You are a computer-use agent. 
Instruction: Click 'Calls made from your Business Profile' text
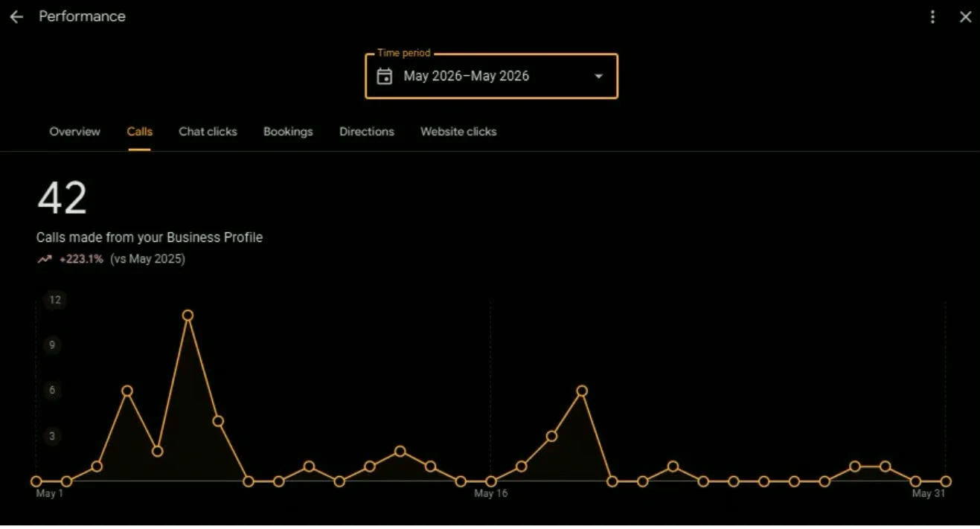[x=150, y=237]
